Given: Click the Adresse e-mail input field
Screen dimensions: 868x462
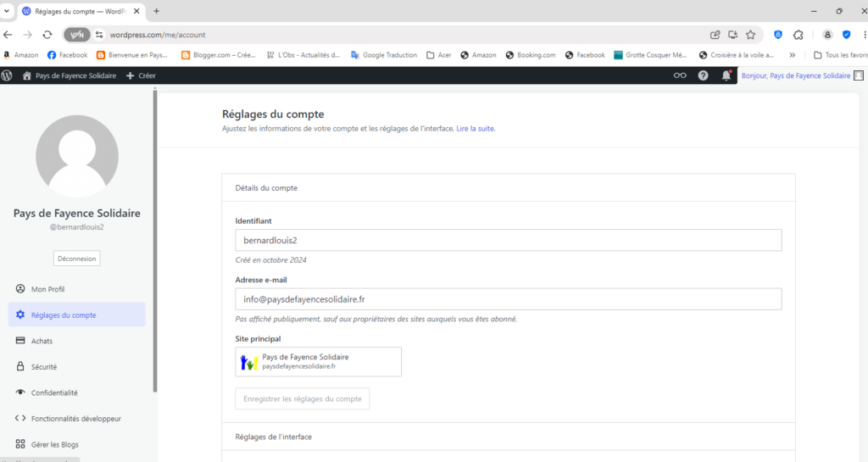Looking at the screenshot, I should 509,299.
